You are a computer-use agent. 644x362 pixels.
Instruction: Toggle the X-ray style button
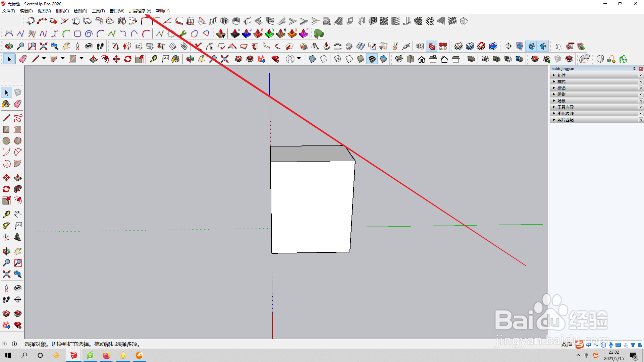312,59
